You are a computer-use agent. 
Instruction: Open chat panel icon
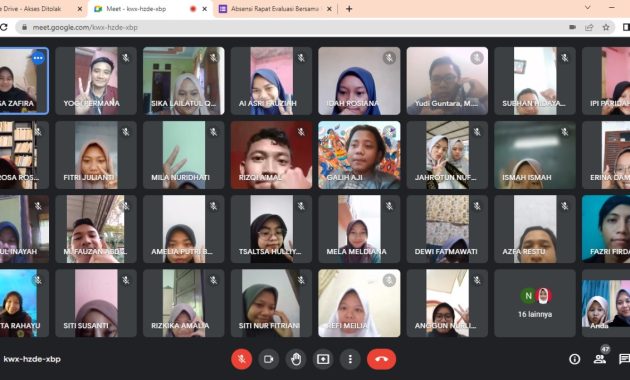[624, 359]
